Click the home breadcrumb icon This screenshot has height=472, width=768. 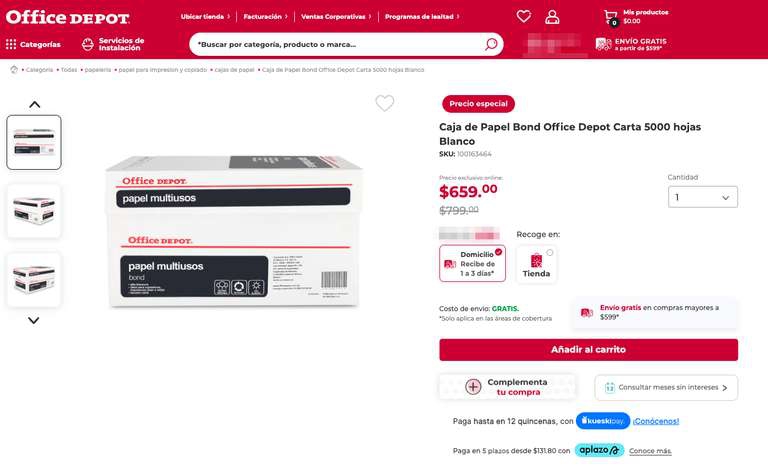pos(14,70)
